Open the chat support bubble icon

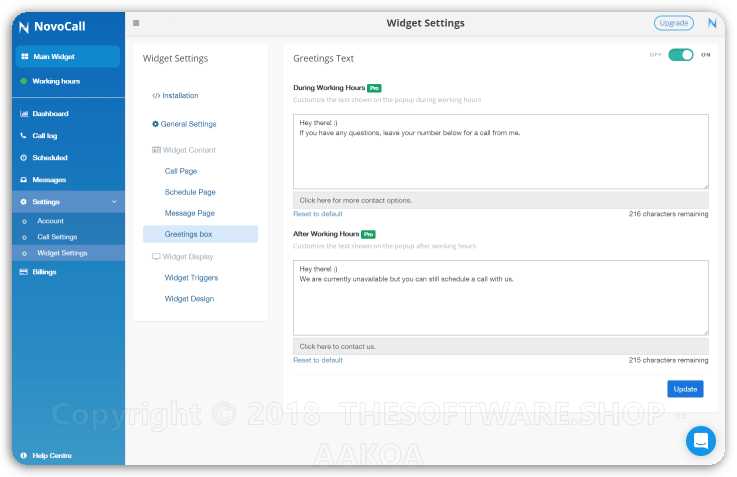pos(700,441)
